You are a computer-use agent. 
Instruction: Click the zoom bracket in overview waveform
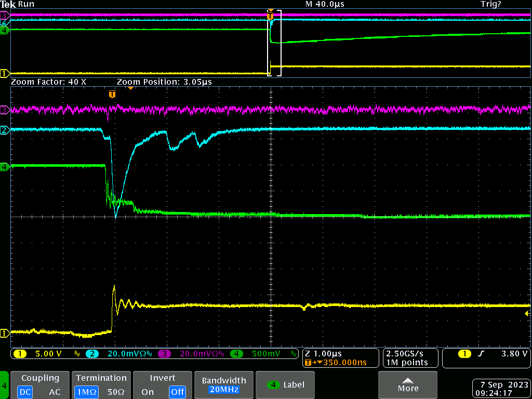point(274,43)
